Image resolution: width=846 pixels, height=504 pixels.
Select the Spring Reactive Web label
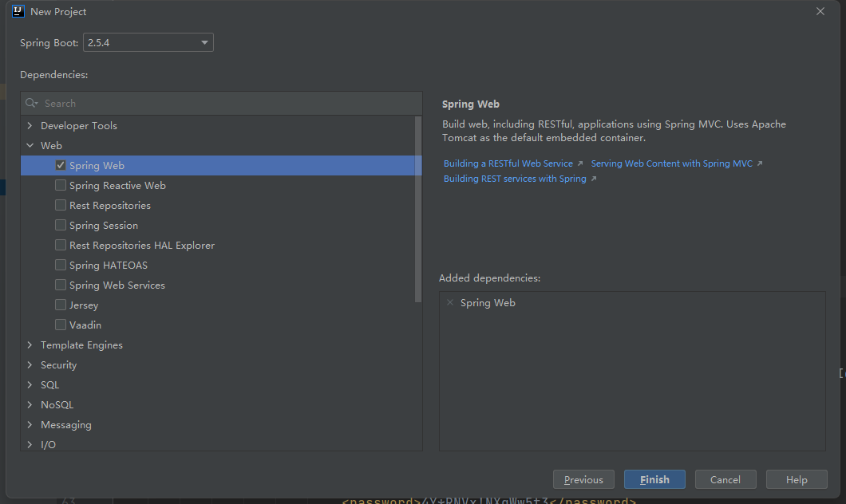coord(117,186)
